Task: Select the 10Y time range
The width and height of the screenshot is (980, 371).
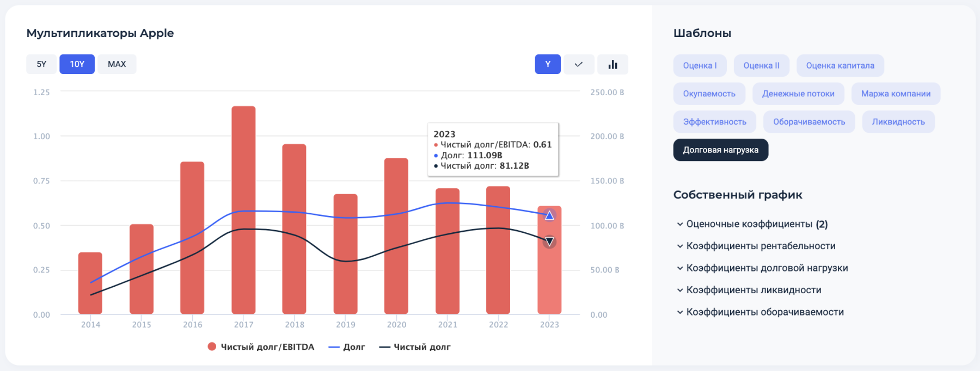Action: tap(77, 64)
